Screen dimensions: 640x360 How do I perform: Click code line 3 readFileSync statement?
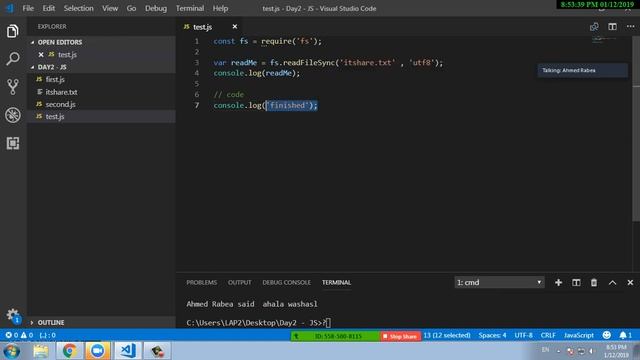click(x=328, y=62)
